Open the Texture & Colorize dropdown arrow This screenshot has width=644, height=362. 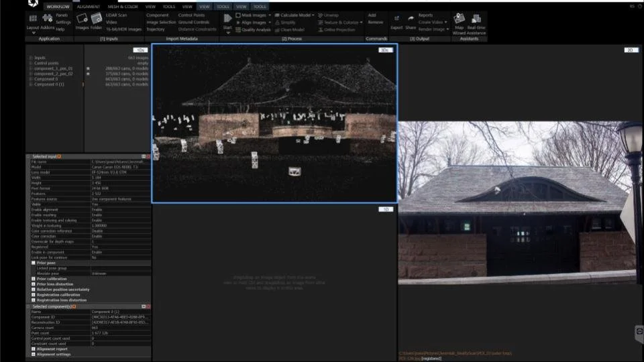[x=361, y=23]
